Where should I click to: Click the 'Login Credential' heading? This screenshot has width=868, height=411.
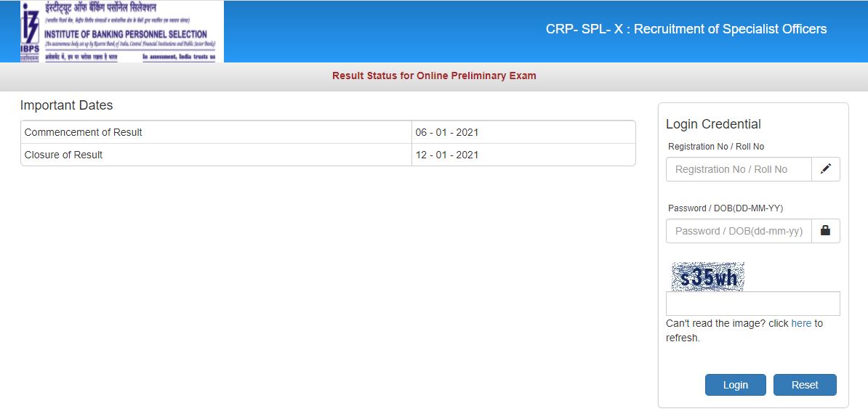(714, 124)
